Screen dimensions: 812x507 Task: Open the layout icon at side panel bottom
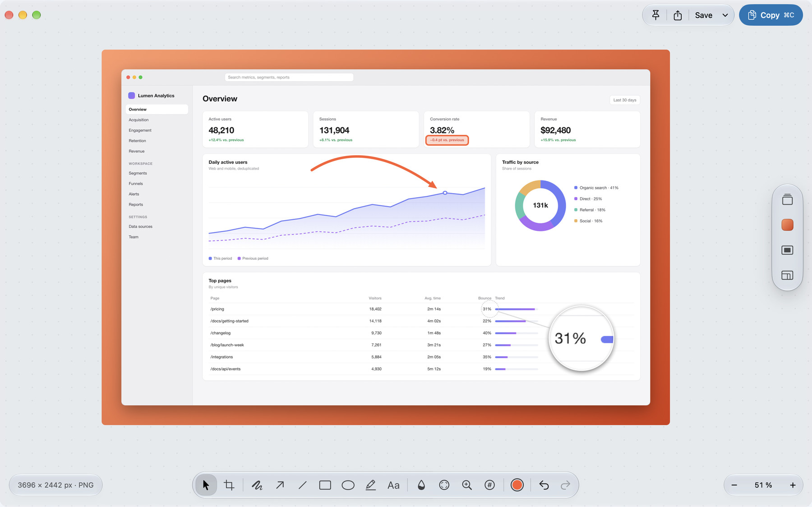787,275
